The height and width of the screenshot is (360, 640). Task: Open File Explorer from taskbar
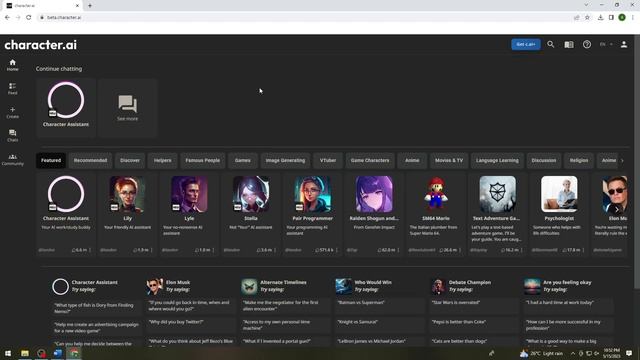click(24, 353)
